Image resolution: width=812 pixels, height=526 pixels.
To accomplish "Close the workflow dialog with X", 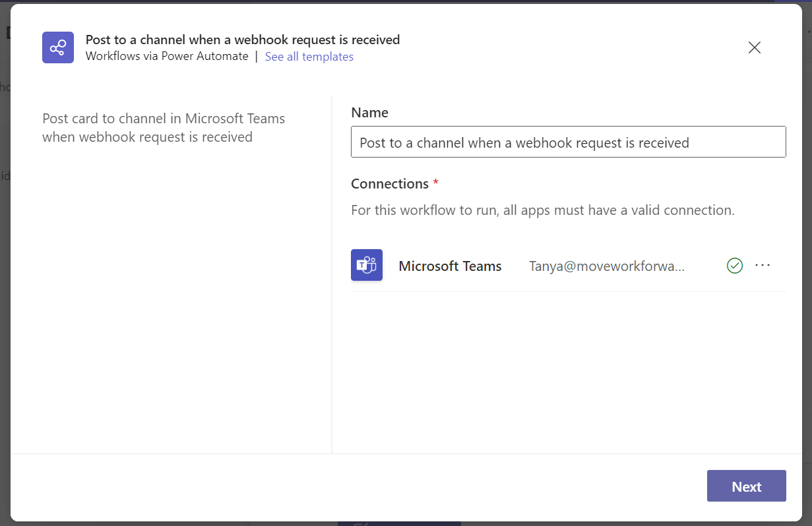I will (755, 47).
